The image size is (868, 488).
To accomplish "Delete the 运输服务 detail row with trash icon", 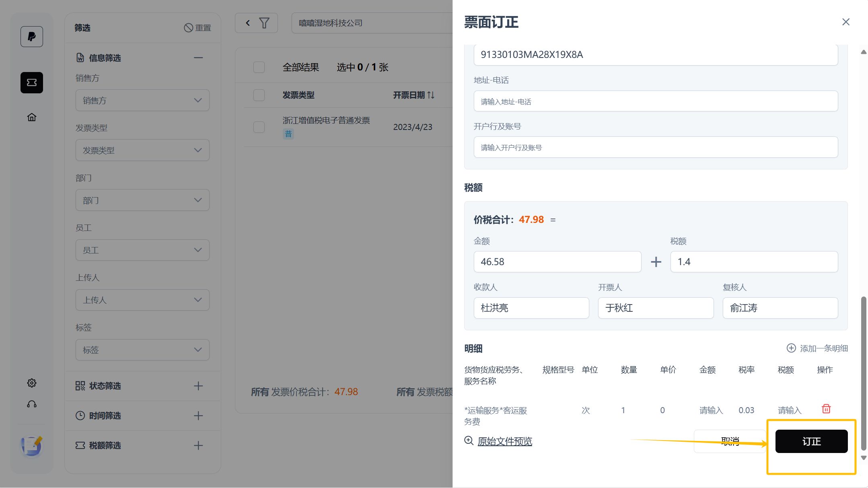I will [826, 409].
